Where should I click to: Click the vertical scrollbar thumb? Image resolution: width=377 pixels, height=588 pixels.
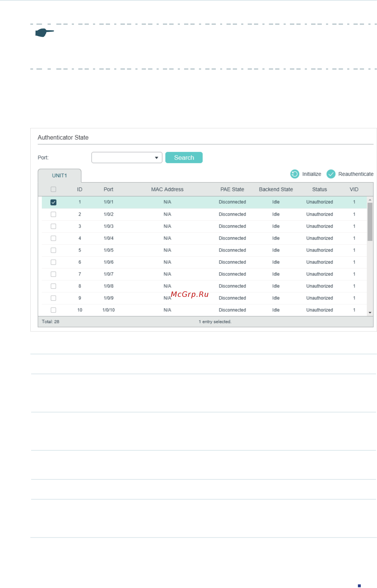[x=370, y=222]
